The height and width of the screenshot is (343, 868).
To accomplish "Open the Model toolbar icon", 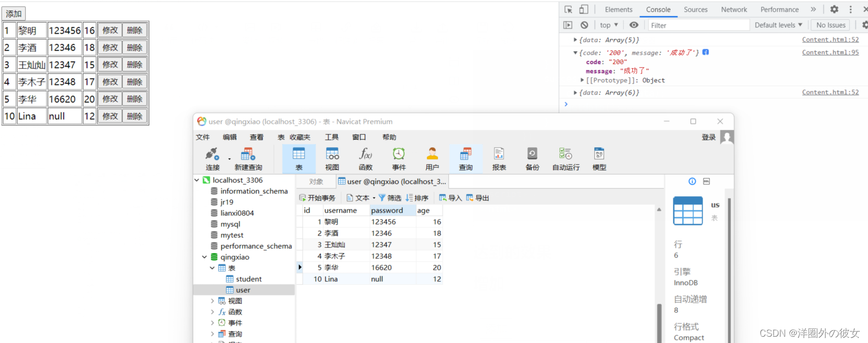I will [599, 159].
